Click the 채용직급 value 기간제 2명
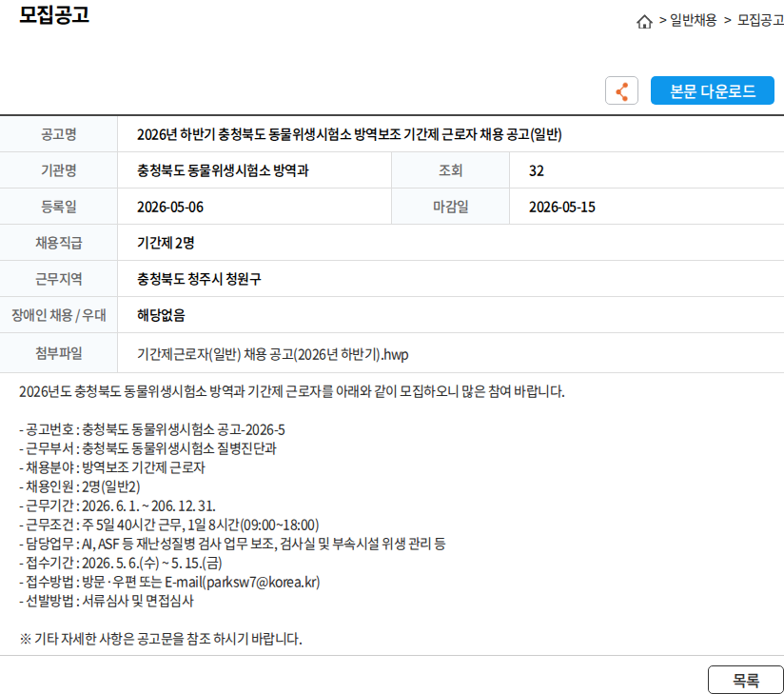This screenshot has width=784, height=694. click(x=166, y=243)
